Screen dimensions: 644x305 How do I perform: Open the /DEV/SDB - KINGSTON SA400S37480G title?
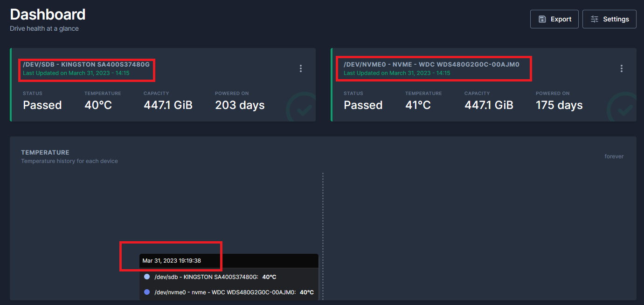[x=86, y=64]
